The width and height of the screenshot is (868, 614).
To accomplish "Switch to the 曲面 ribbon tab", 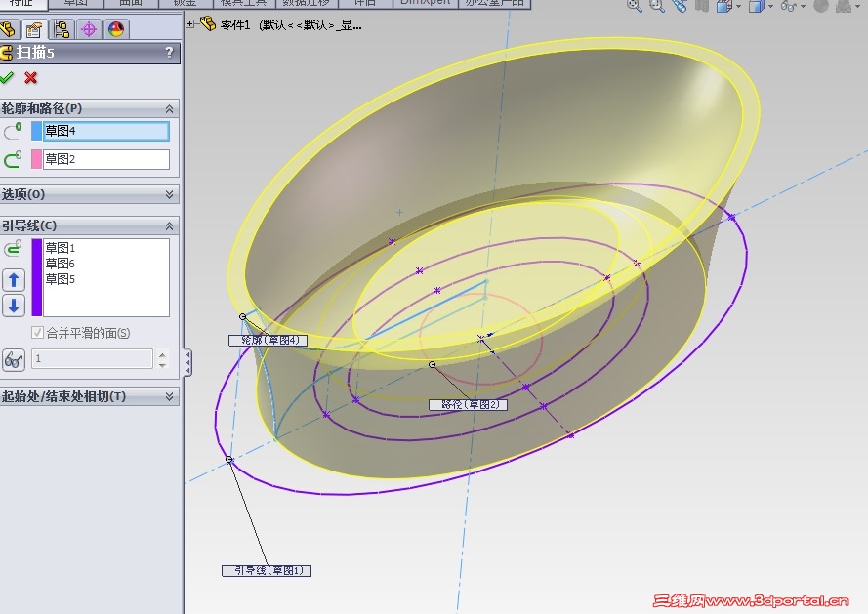I will [131, 3].
